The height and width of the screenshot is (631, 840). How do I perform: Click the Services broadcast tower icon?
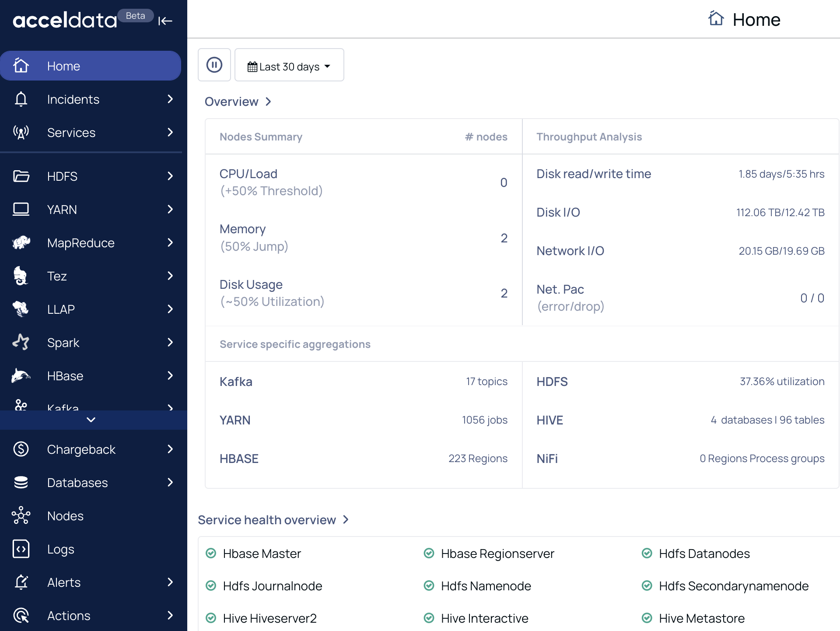click(x=21, y=132)
